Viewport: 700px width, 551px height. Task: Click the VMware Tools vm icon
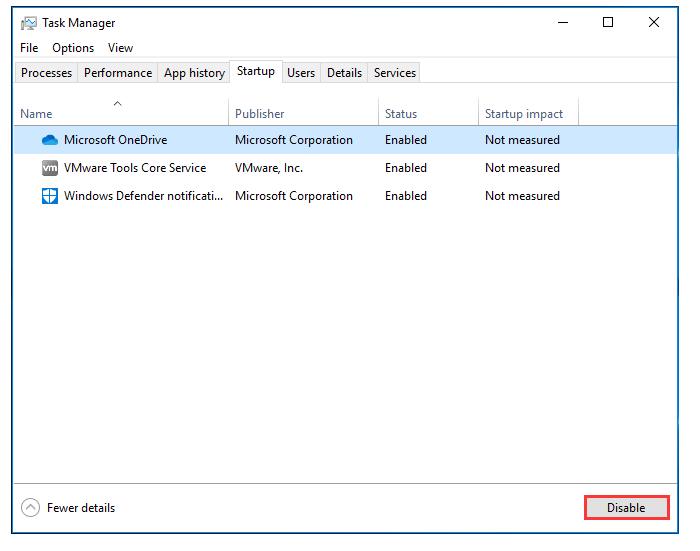pos(50,168)
